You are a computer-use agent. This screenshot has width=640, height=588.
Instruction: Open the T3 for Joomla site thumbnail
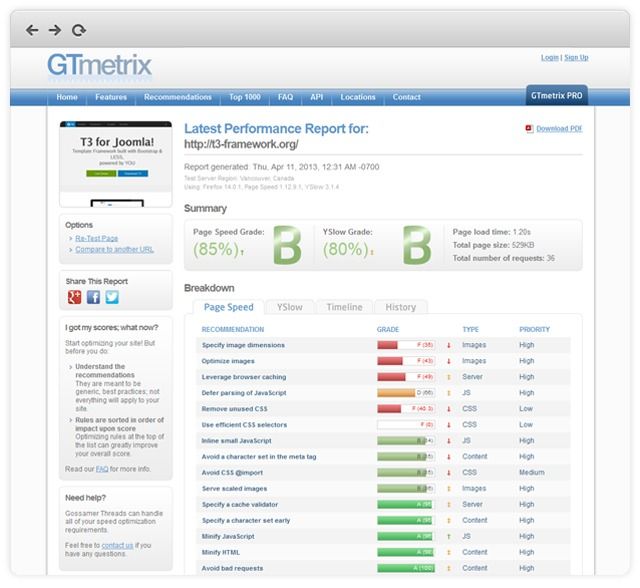click(x=116, y=164)
